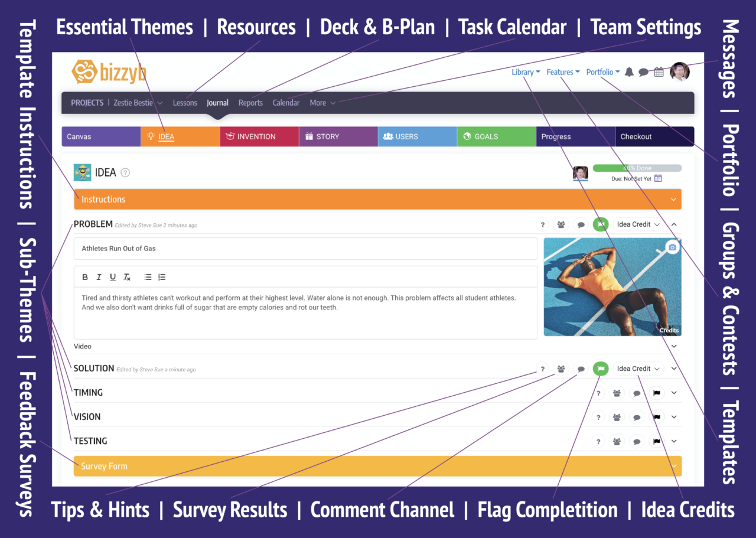Flag the VISION section as complete
The height and width of the screenshot is (538, 756).
656,417
